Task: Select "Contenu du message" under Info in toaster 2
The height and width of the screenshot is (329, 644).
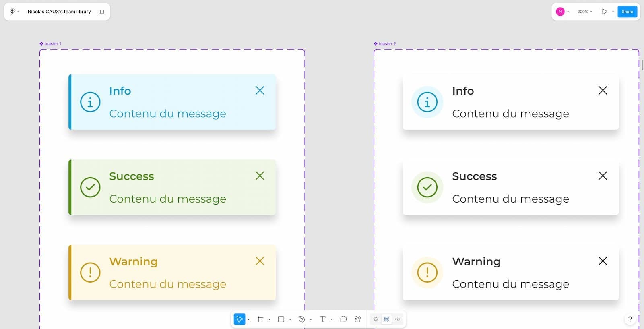Action: point(510,114)
